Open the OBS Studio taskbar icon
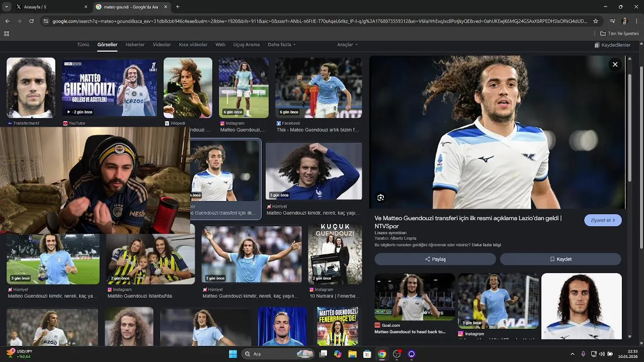This screenshot has width=644, height=362. (x=397, y=354)
